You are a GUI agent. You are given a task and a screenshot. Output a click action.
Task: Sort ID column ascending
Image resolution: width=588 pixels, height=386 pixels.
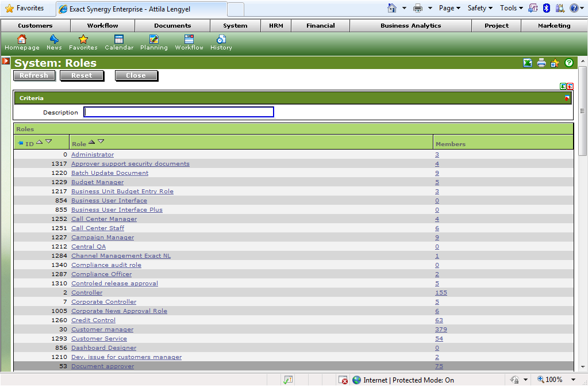point(40,142)
